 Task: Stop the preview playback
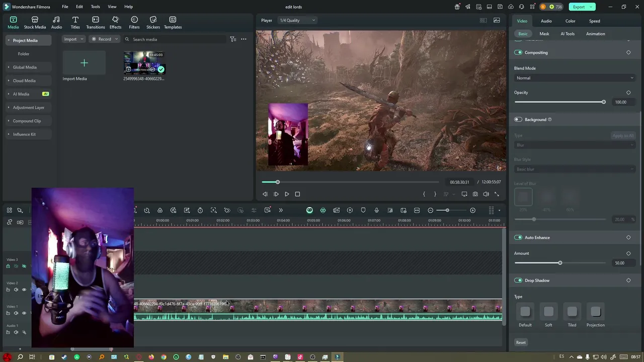(x=297, y=194)
